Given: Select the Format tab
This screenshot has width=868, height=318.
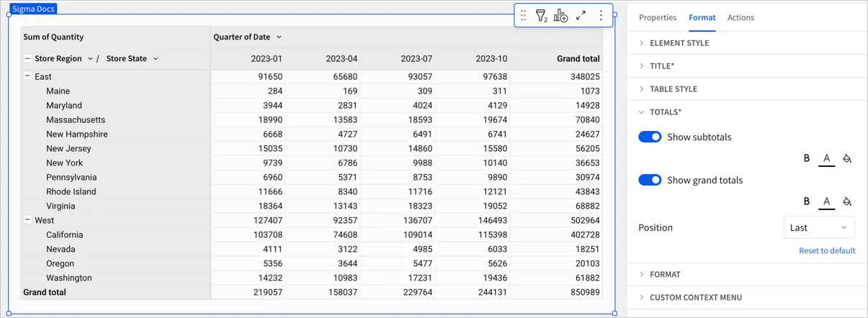Looking at the screenshot, I should pos(702,17).
